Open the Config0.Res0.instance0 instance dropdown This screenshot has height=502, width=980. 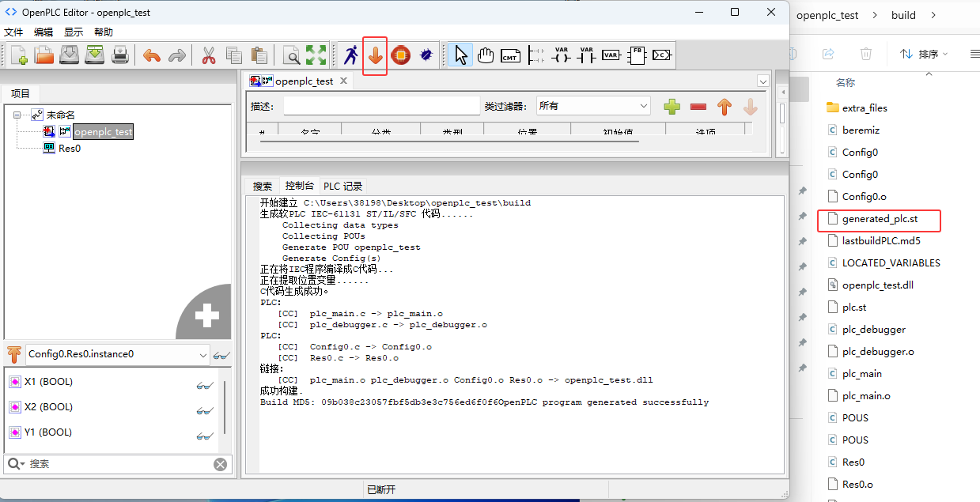click(118, 354)
